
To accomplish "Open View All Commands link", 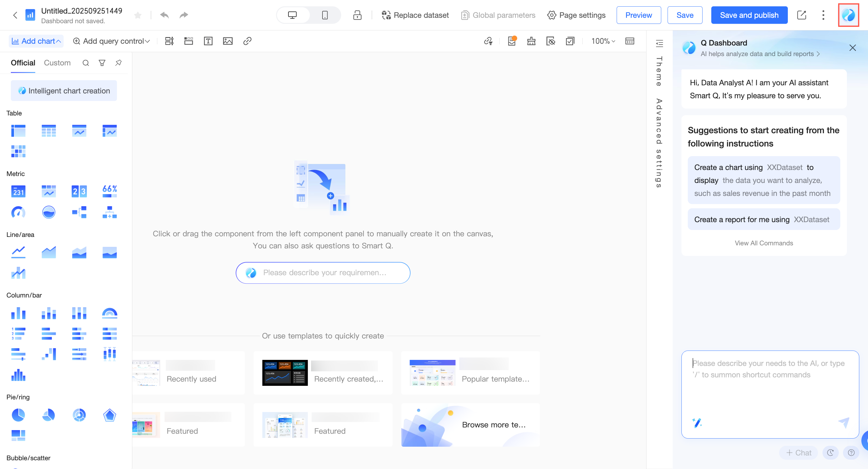I will click(x=763, y=243).
